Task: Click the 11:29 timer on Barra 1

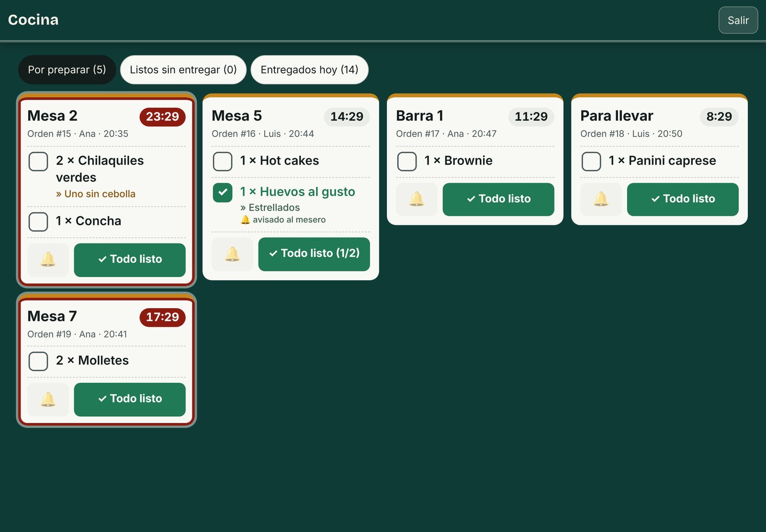Action: [531, 117]
